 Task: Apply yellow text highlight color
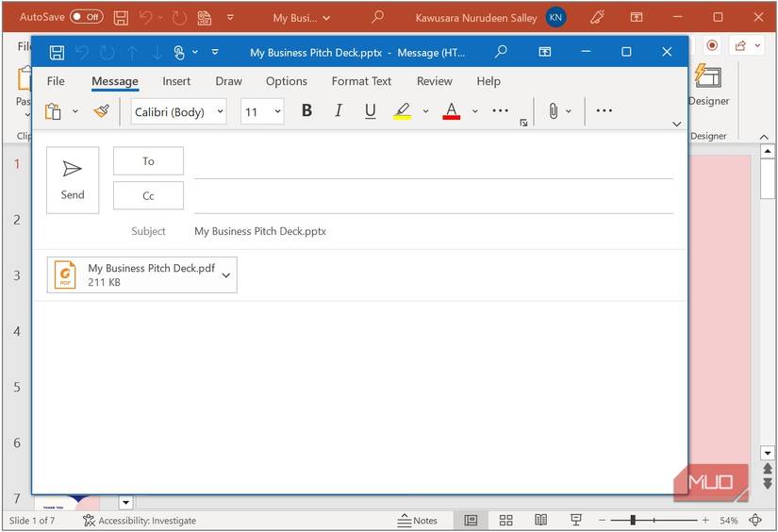click(x=403, y=110)
